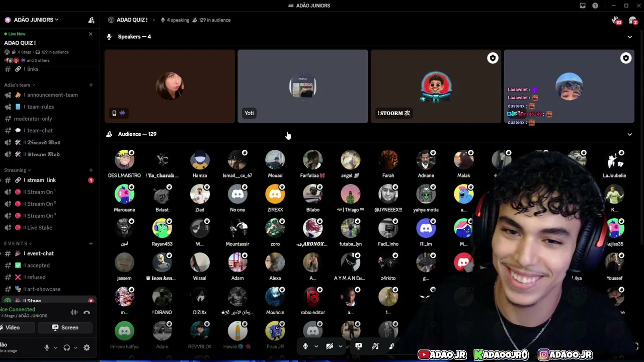Select the STOORM speaker tile
Image resolution: width=644 pixels, height=362 pixels.
coord(436,86)
